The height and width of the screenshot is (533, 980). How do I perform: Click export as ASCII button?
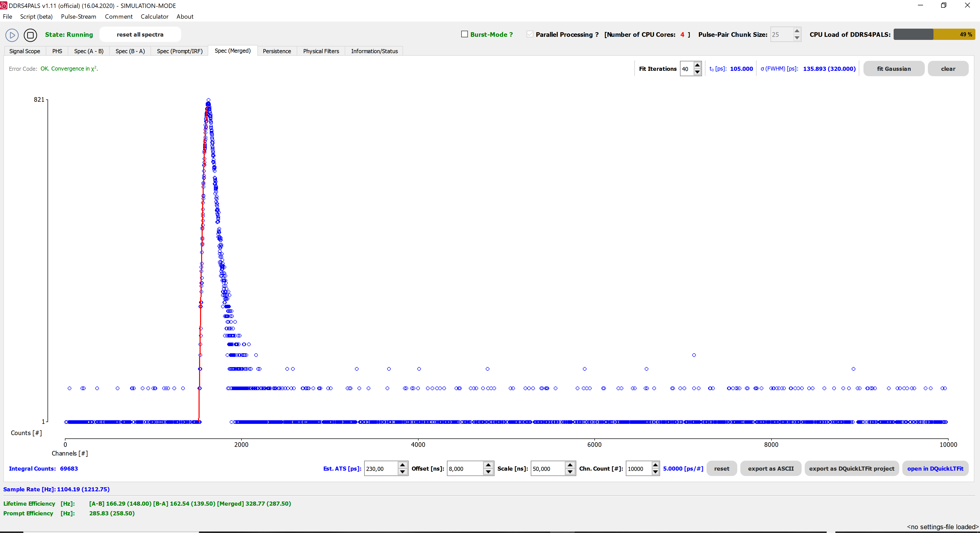pyautogui.click(x=771, y=468)
